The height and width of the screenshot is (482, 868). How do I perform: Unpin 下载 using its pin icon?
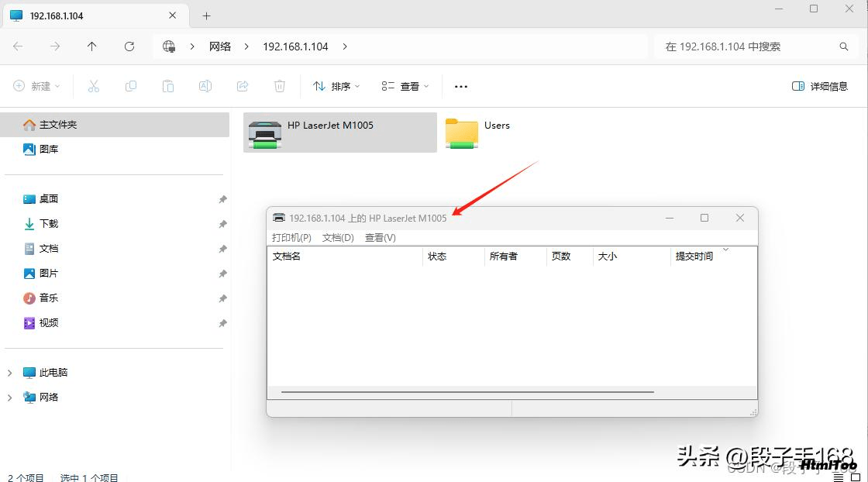[222, 224]
